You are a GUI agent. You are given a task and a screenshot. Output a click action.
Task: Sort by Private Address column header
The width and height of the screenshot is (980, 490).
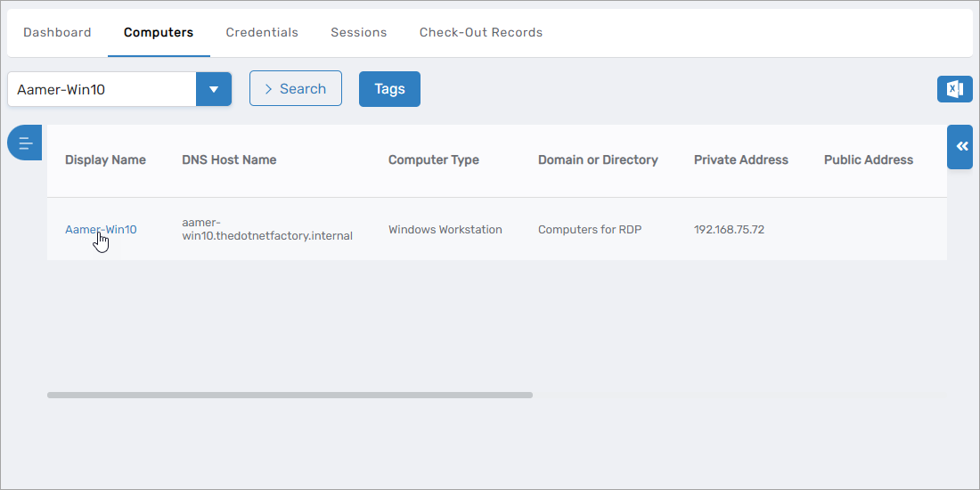740,160
